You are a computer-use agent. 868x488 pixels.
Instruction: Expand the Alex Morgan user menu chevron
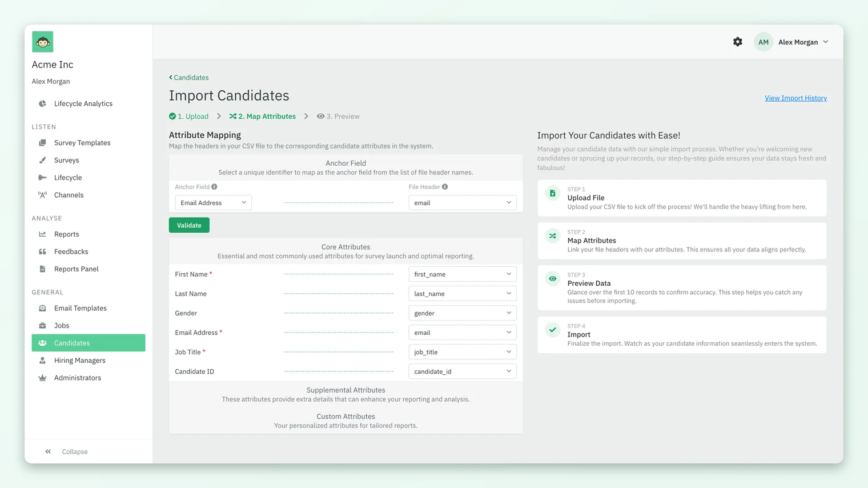tap(826, 42)
